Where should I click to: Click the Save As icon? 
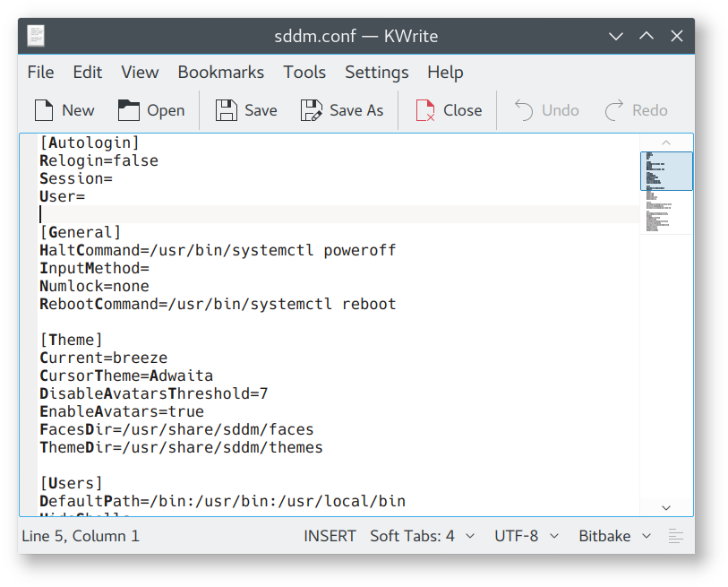pyautogui.click(x=312, y=110)
